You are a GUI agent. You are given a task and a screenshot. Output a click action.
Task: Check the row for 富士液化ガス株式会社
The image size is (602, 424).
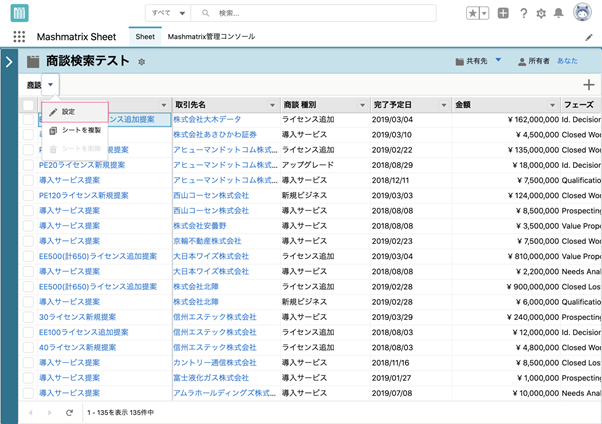28,378
